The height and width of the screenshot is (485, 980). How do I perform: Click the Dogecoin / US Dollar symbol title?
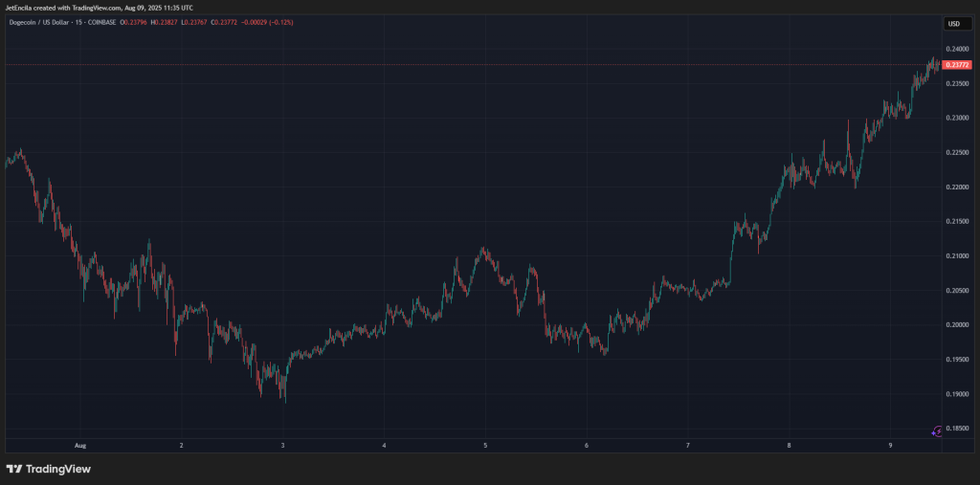[47, 23]
